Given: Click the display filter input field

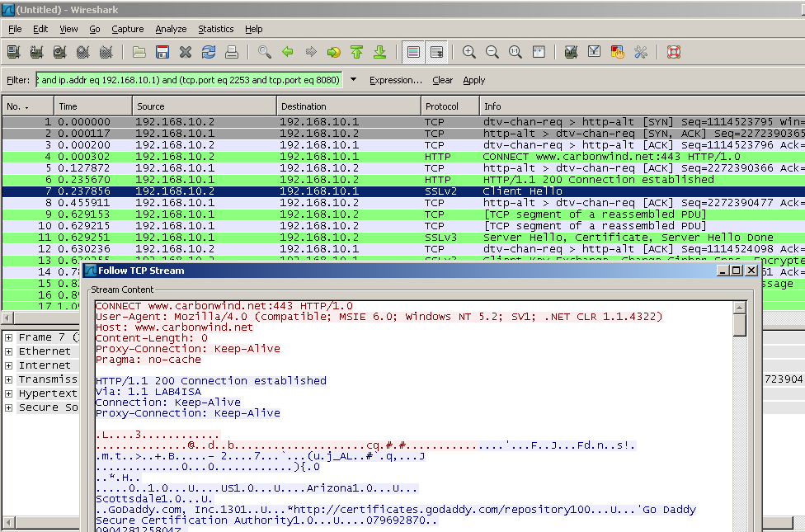Looking at the screenshot, I should coord(189,80).
